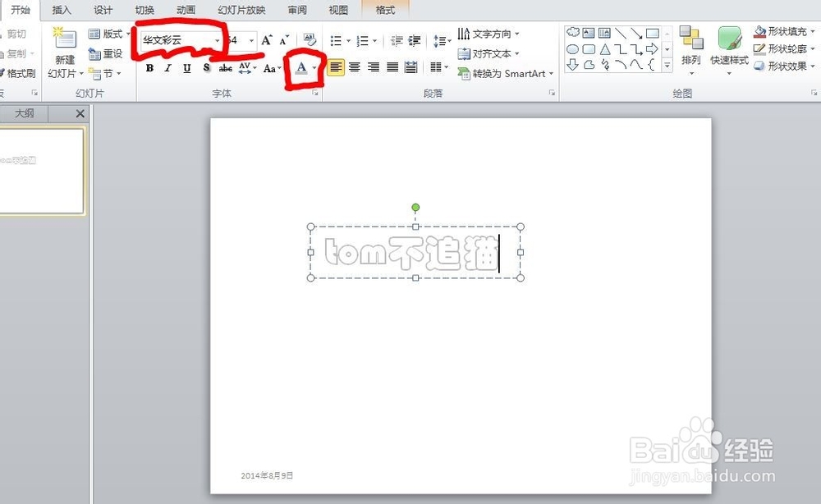The height and width of the screenshot is (504, 821).
Task: Switch to 切换 transitions tab
Action: 144,10
